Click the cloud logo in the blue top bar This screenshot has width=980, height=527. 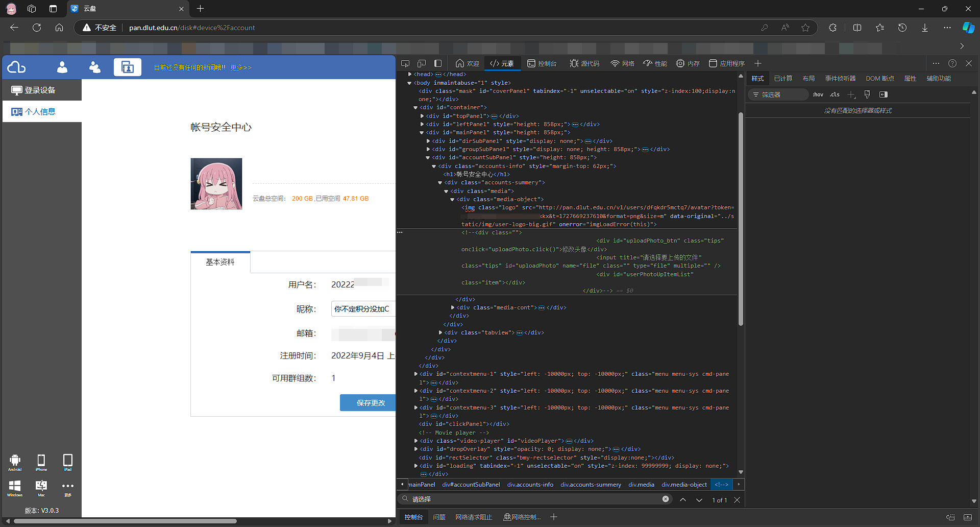click(x=16, y=67)
